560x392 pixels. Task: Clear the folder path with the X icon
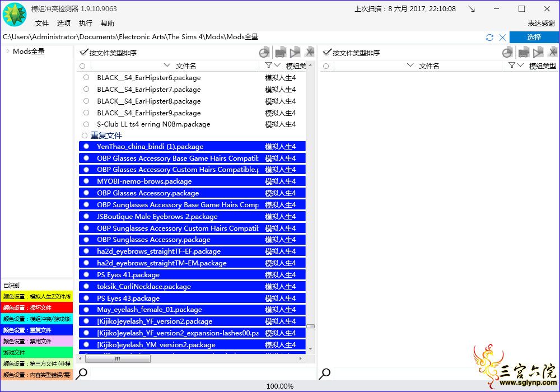(x=502, y=38)
